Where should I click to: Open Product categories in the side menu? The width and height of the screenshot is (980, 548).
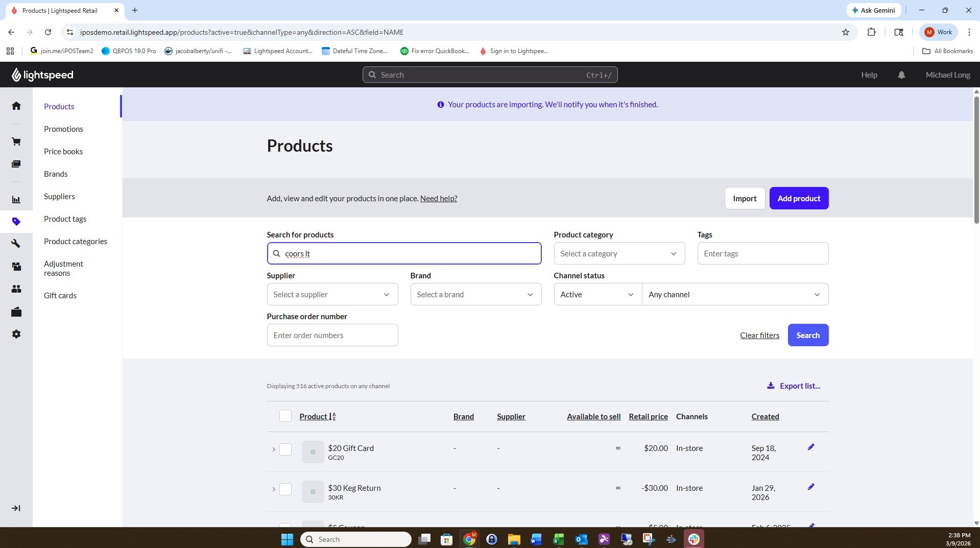76,241
